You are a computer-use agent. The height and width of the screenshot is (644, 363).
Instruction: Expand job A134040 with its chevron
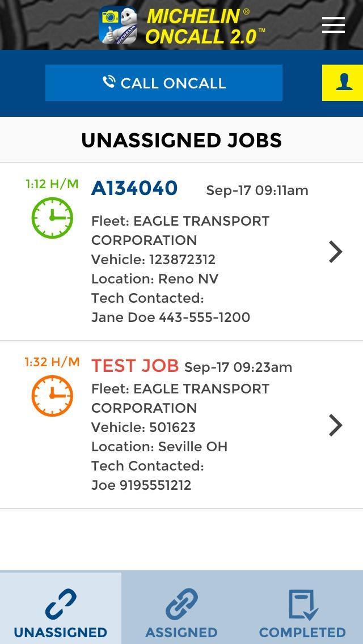pos(336,252)
